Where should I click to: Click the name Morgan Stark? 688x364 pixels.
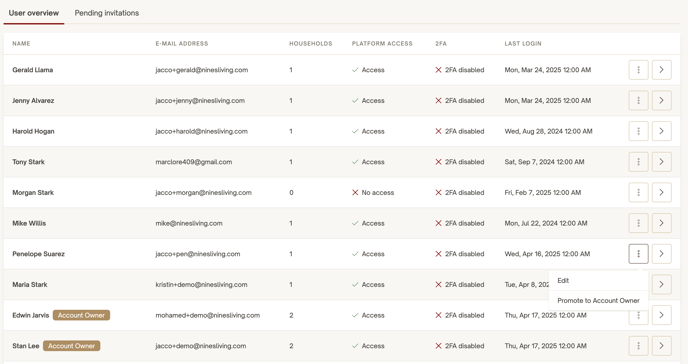tap(33, 193)
